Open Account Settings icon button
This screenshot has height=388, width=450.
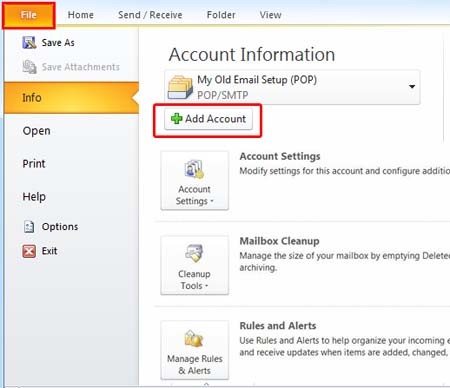click(x=195, y=180)
